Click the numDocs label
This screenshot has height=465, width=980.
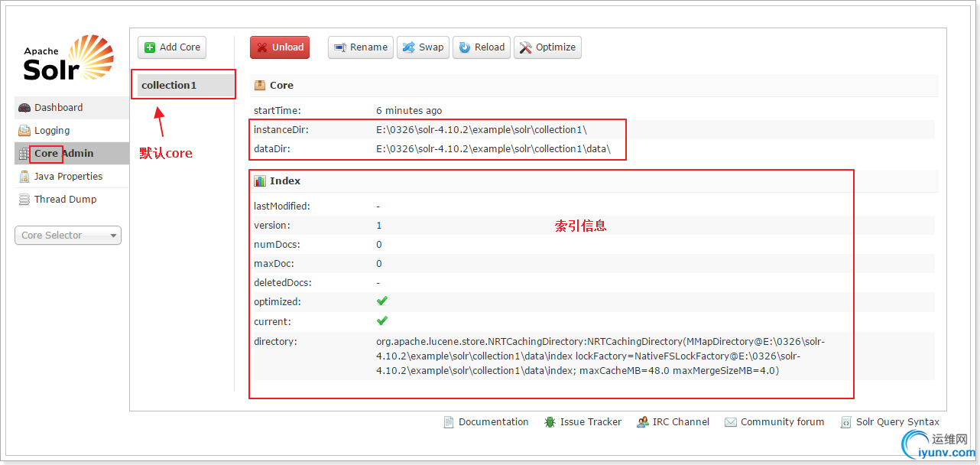point(277,245)
